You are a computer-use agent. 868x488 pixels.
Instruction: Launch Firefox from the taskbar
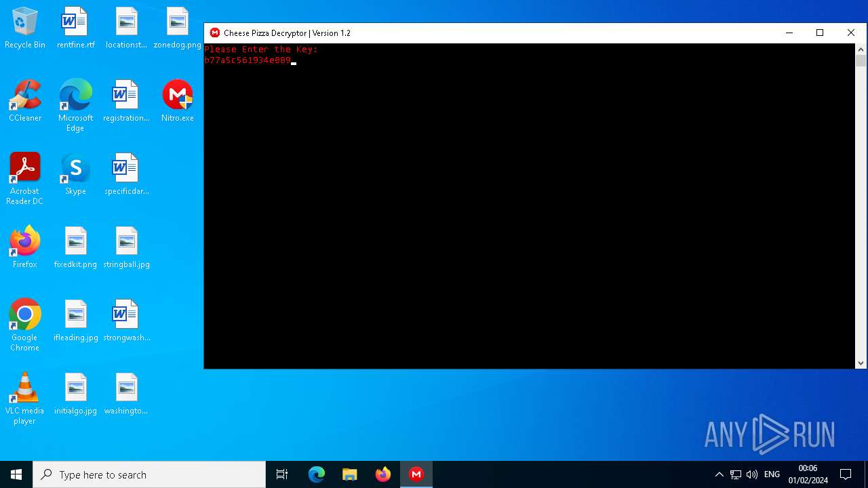[x=383, y=474]
